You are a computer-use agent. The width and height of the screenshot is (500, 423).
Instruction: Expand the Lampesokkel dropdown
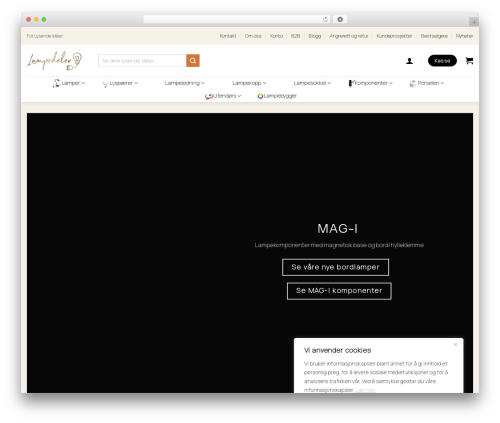(312, 83)
